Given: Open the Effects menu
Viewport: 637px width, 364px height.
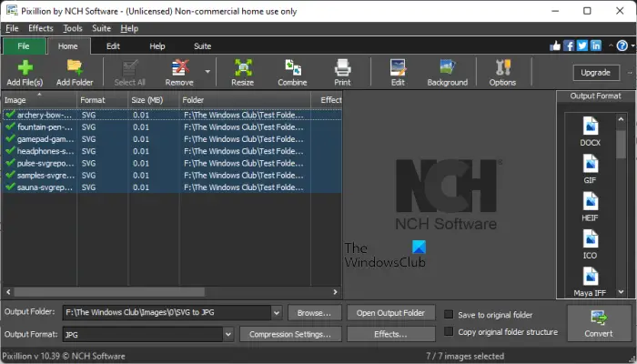Looking at the screenshot, I should click(41, 28).
